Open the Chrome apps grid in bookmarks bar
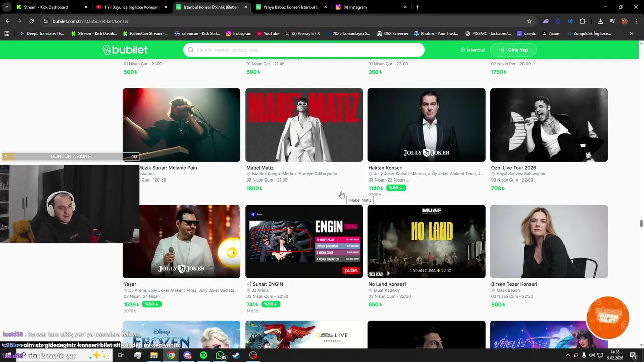 pyautogui.click(x=7, y=33)
